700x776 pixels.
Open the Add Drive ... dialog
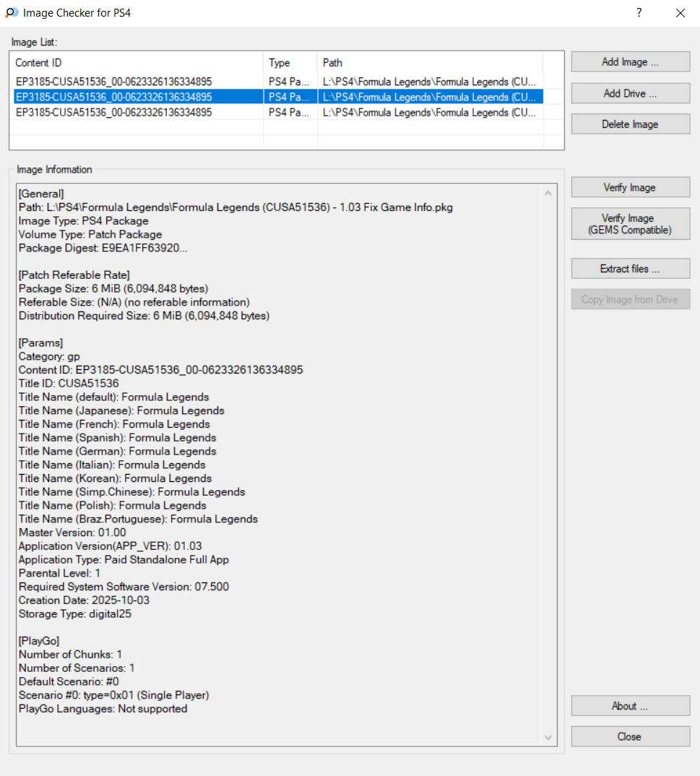(630, 93)
